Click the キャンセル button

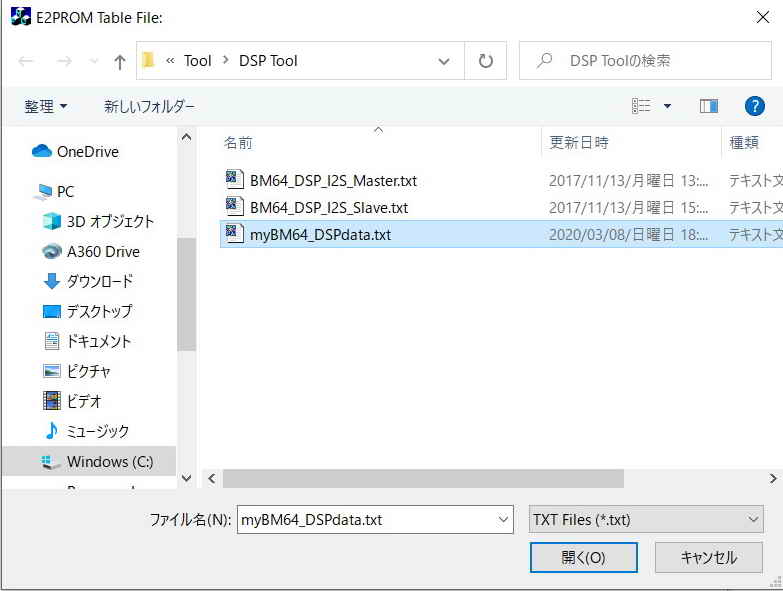(x=708, y=557)
